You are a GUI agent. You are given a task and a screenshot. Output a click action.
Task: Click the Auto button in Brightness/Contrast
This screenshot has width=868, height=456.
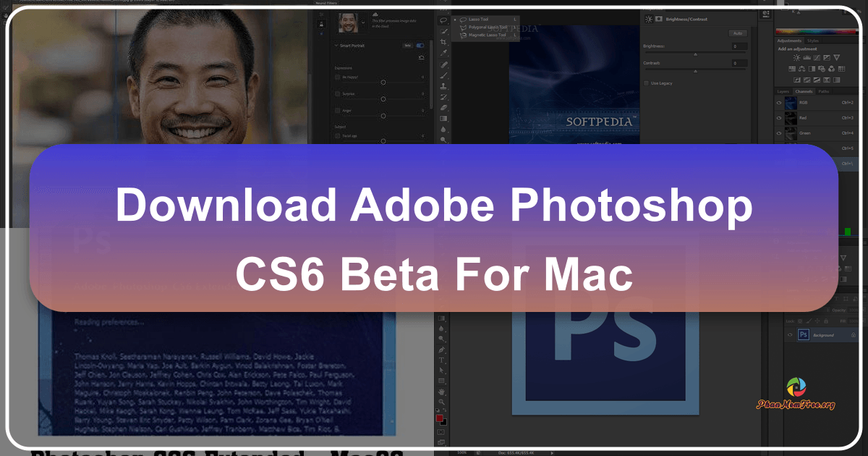click(736, 33)
